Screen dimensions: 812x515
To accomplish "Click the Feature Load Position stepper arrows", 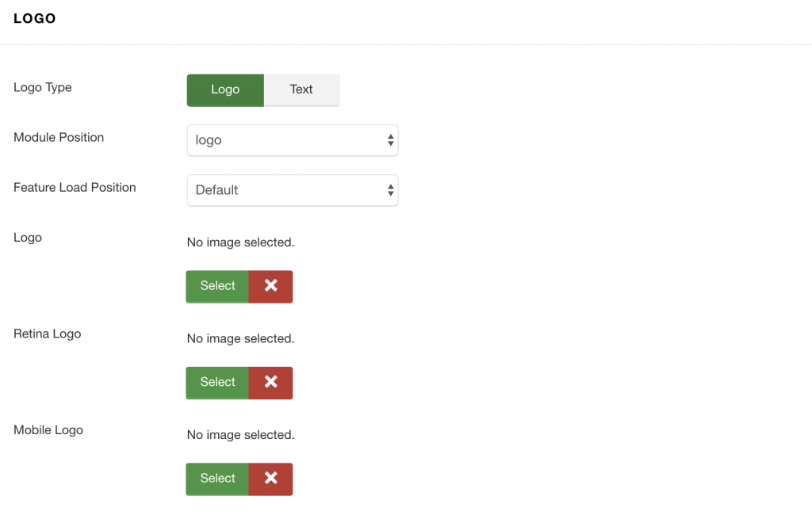I will pyautogui.click(x=389, y=190).
